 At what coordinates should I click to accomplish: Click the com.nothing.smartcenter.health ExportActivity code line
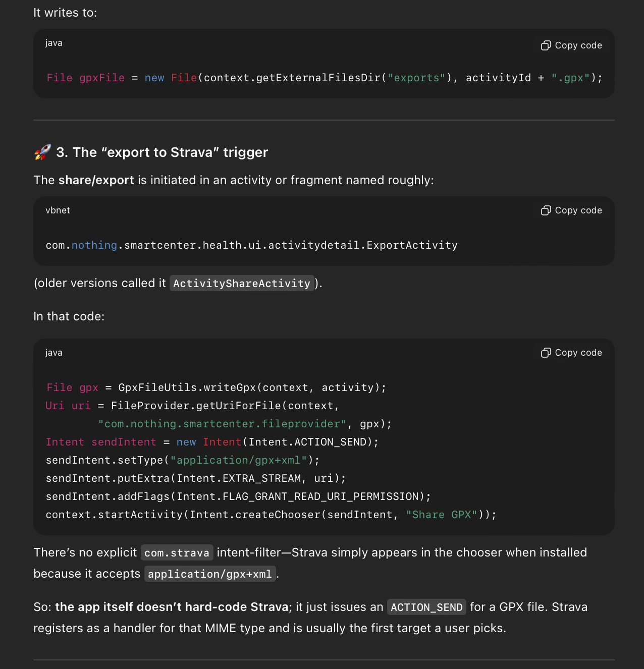click(251, 245)
